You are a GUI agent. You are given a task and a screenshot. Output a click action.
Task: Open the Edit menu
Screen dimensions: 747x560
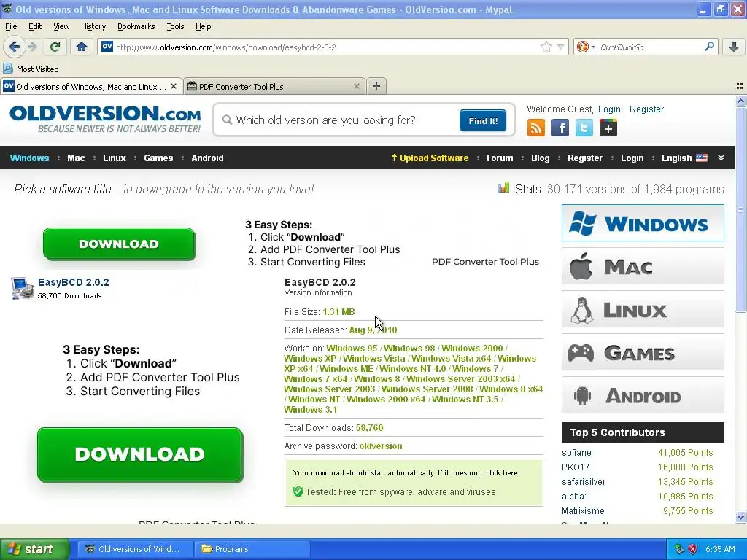(x=35, y=26)
